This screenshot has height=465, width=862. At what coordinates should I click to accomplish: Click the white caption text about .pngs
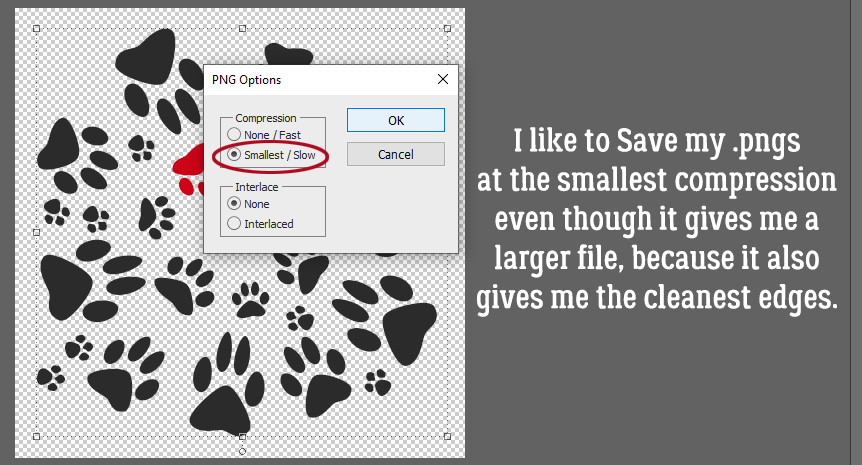[x=656, y=220]
